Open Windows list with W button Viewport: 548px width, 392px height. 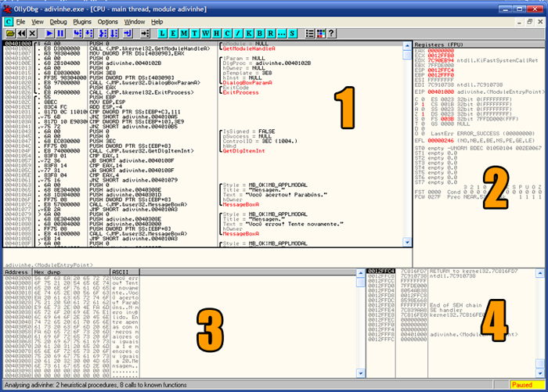point(205,34)
